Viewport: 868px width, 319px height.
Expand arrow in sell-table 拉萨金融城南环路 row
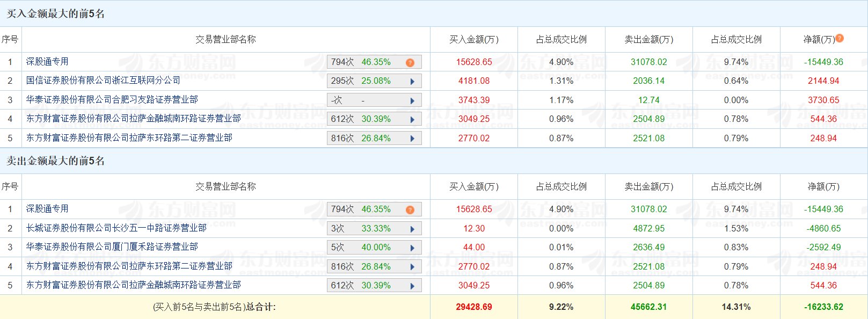point(412,286)
